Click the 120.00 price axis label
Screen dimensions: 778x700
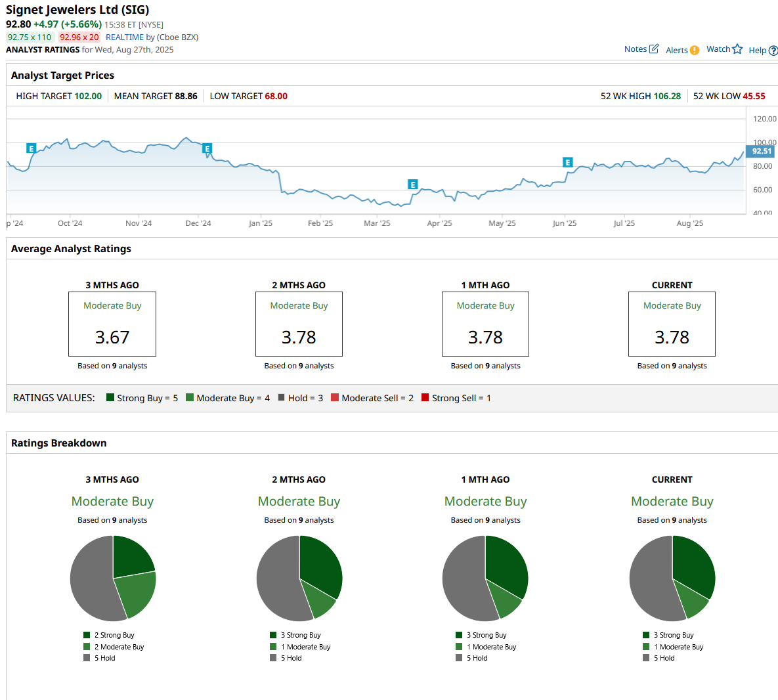765,119
